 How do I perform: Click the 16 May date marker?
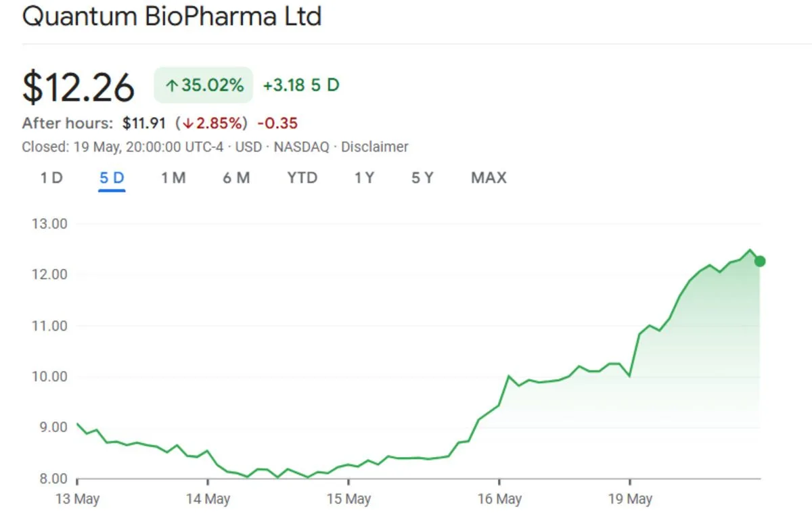point(500,500)
